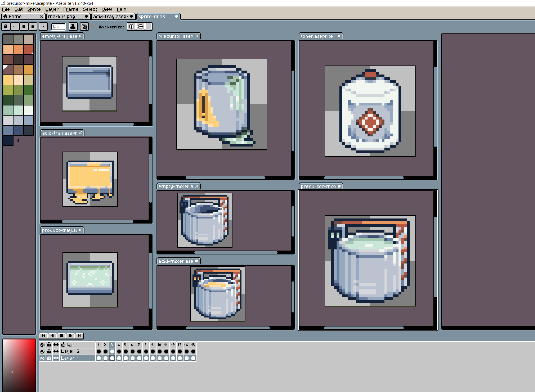Screen dimensions: 535x392
Task: Click the header onion skin settings icon
Action: click(62, 344)
